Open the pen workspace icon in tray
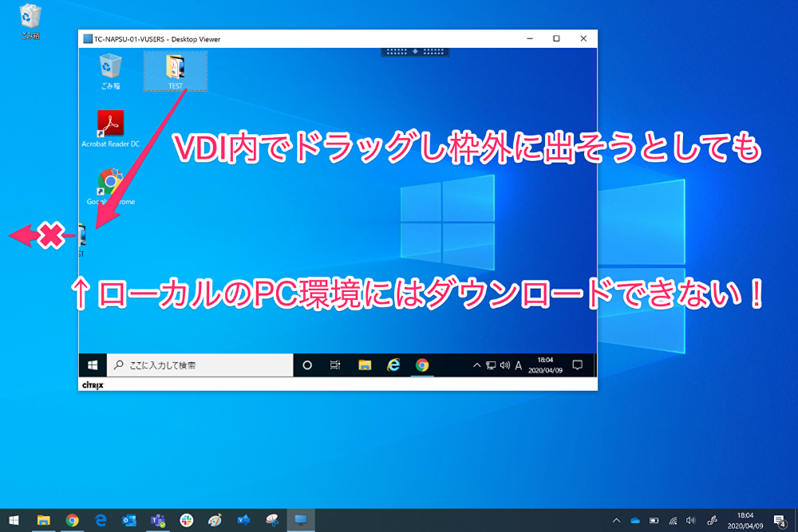 (712, 520)
